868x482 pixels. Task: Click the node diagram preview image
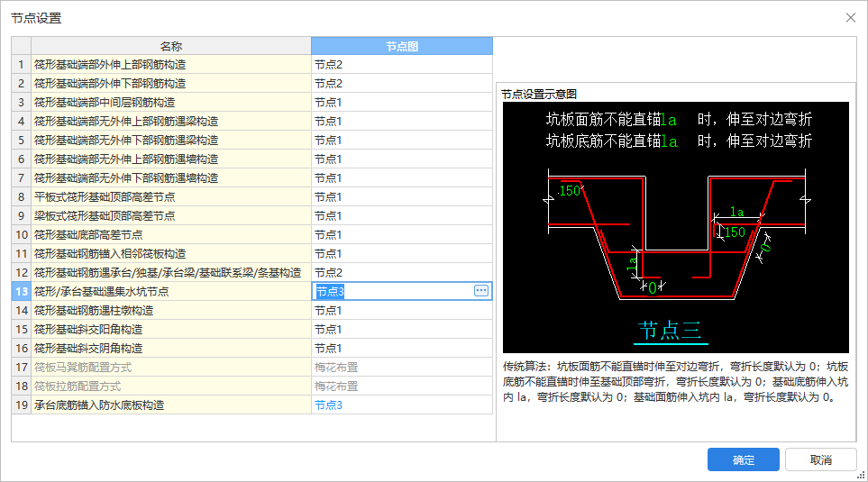676,227
